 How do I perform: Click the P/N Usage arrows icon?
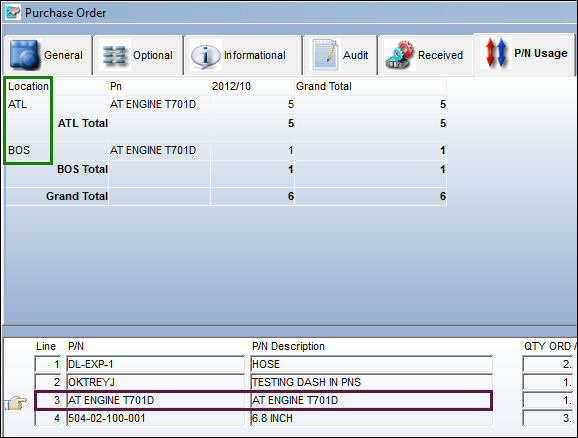(495, 54)
